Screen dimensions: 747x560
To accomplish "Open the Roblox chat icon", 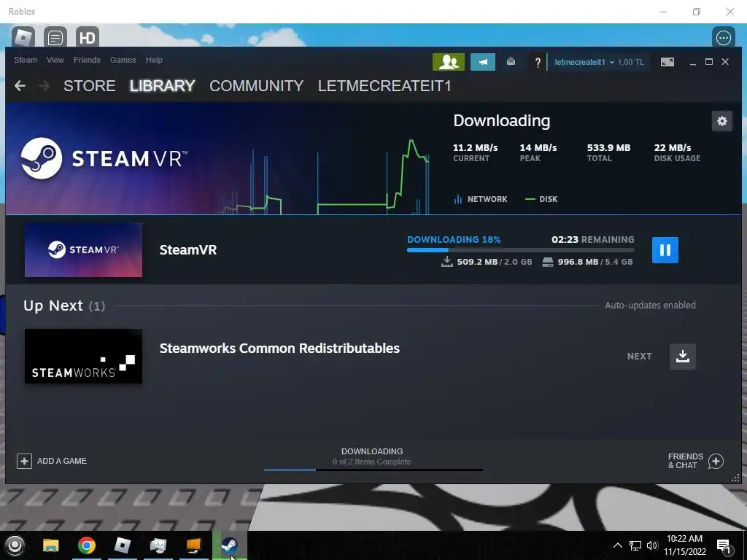I will (55, 38).
